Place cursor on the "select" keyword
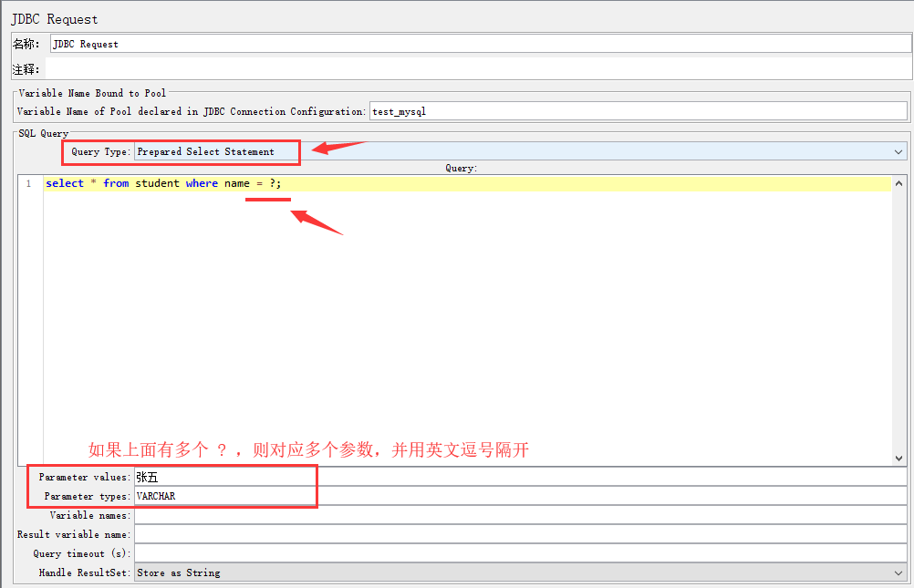 [x=64, y=183]
